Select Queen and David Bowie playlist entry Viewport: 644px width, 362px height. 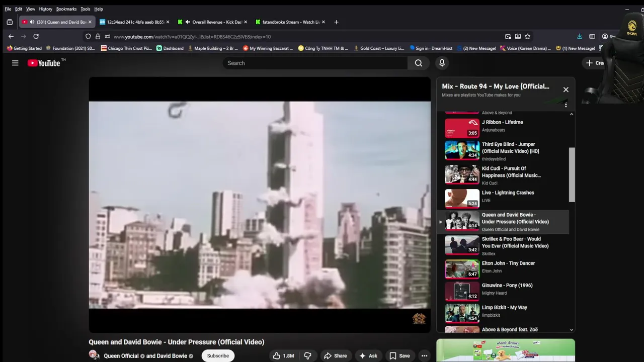tap(503, 222)
